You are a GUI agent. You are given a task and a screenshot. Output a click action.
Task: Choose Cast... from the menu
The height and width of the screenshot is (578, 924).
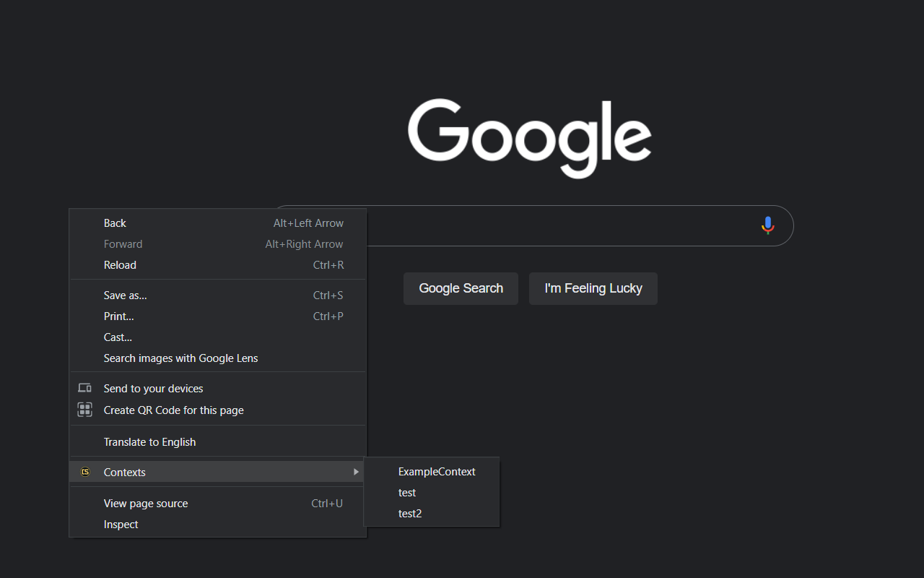[218, 337]
